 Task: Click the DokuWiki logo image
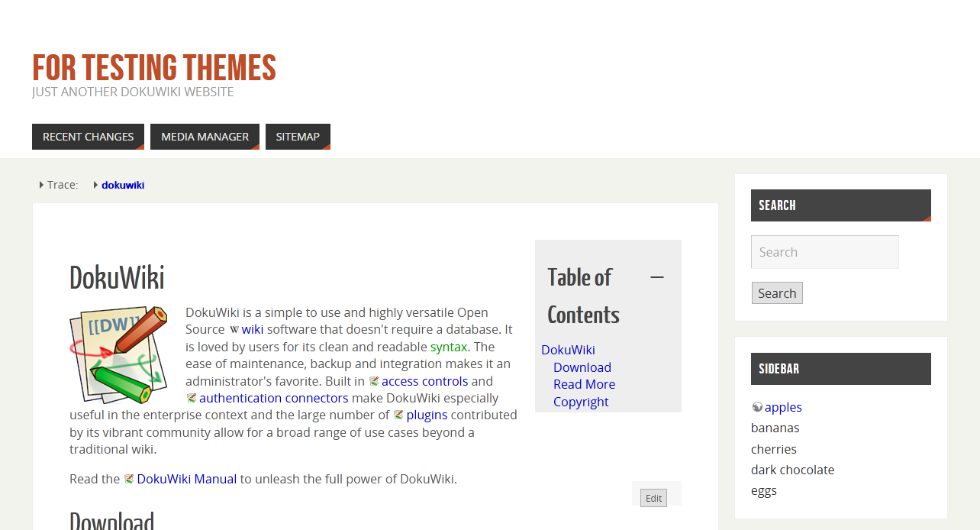point(119,354)
